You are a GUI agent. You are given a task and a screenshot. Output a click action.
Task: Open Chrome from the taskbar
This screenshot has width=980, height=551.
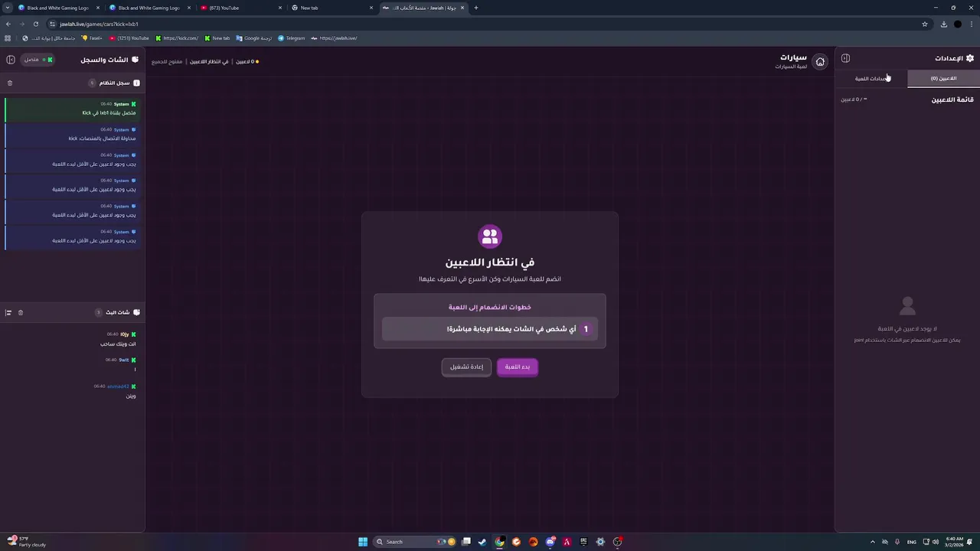pyautogui.click(x=499, y=542)
